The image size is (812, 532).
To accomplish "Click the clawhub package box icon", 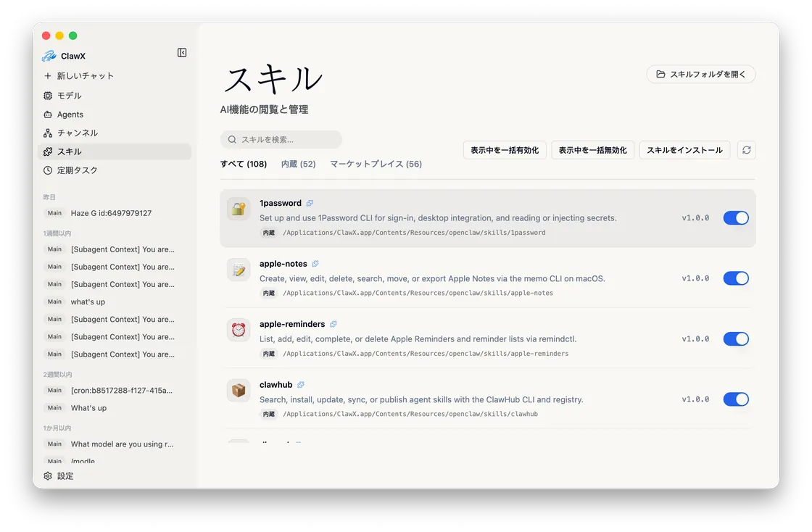I will (x=239, y=391).
